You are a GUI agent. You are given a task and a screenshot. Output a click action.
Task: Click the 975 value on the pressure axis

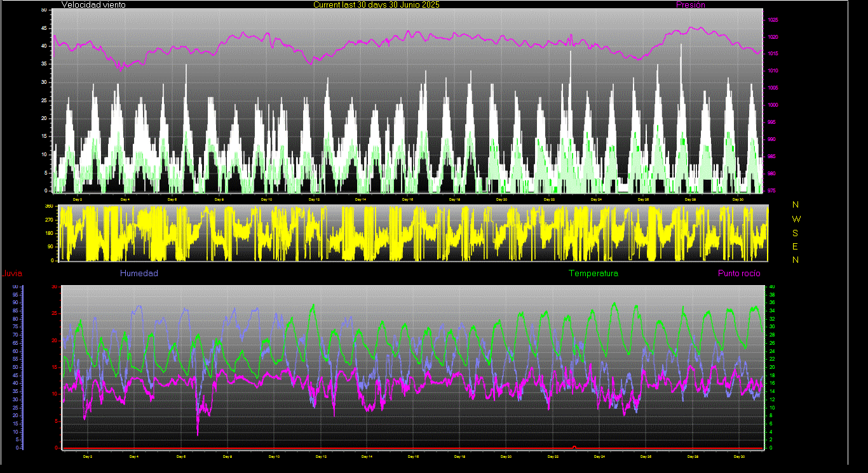click(x=771, y=190)
